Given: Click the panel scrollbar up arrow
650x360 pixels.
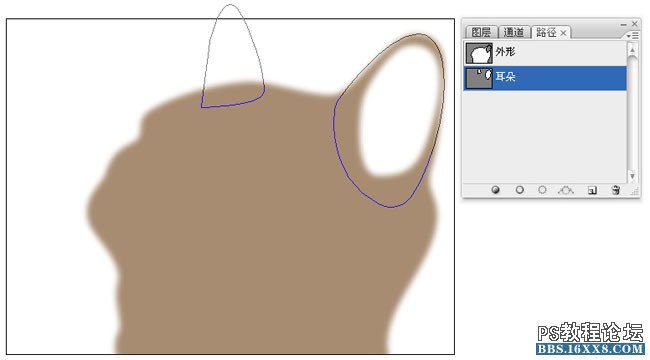Looking at the screenshot, I should (x=632, y=50).
